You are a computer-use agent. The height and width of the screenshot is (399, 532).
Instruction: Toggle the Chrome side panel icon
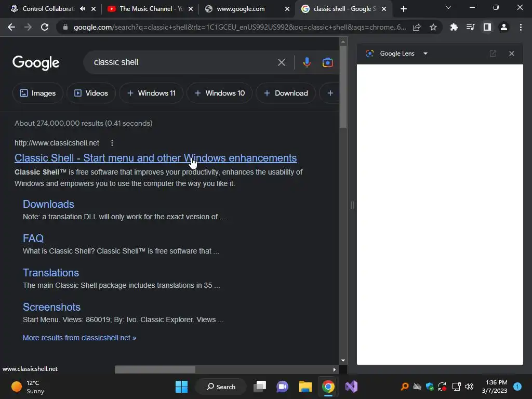(x=487, y=27)
